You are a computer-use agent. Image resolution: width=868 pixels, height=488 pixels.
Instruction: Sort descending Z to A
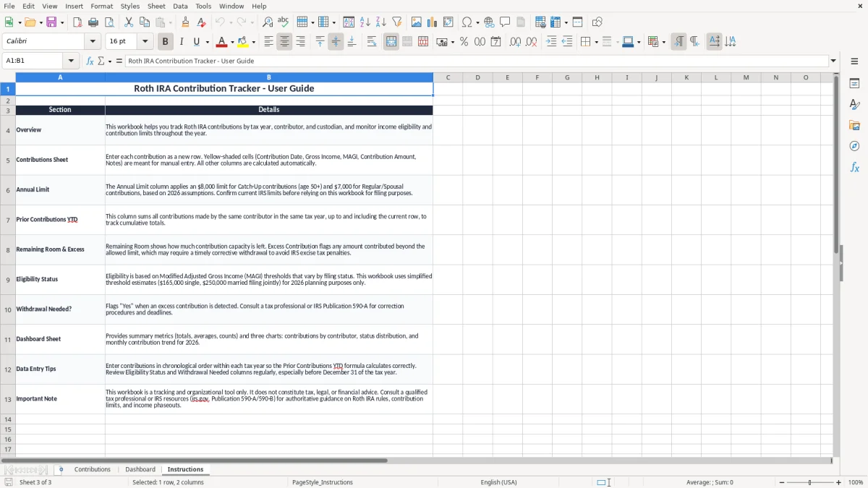coord(380,22)
